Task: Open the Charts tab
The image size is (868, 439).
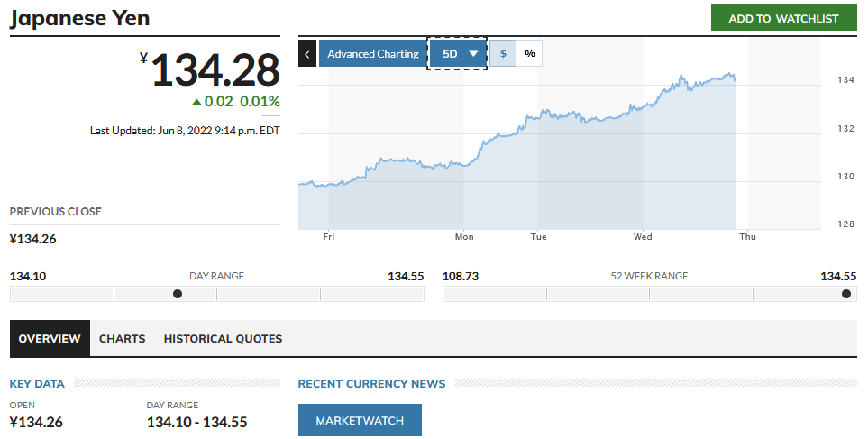Action: (123, 339)
